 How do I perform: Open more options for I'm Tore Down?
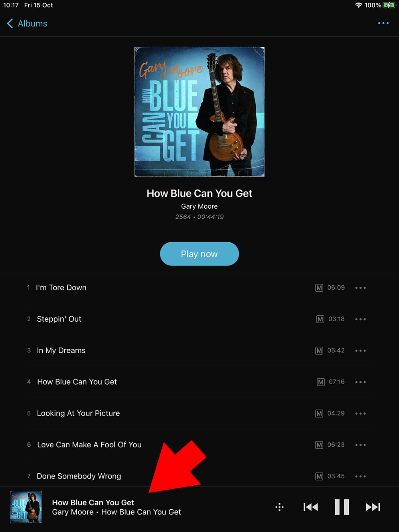pos(360,288)
